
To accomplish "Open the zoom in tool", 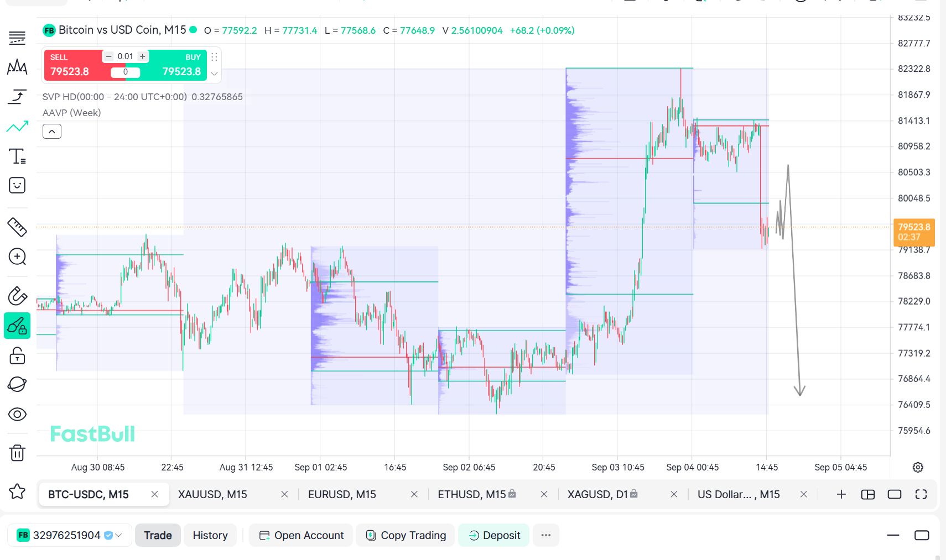I will click(x=17, y=257).
